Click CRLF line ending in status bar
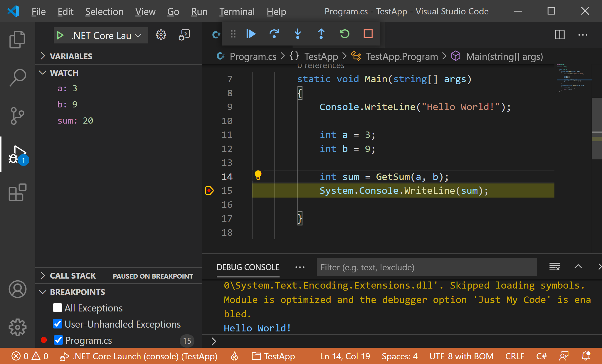 click(514, 356)
